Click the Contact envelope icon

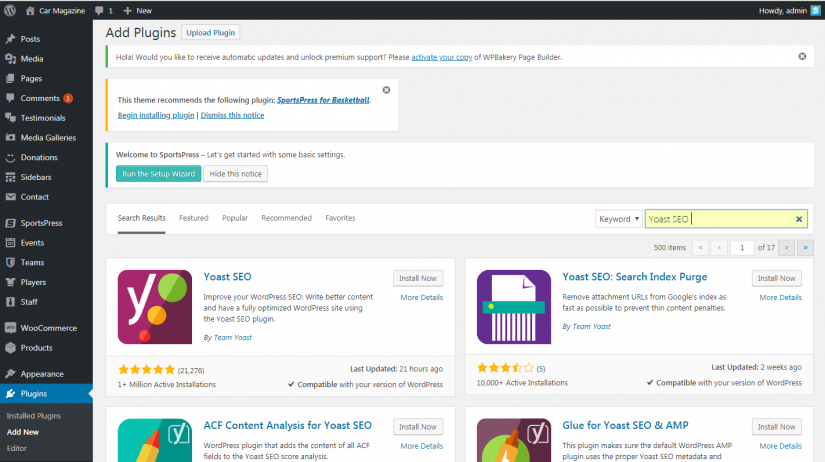point(11,197)
